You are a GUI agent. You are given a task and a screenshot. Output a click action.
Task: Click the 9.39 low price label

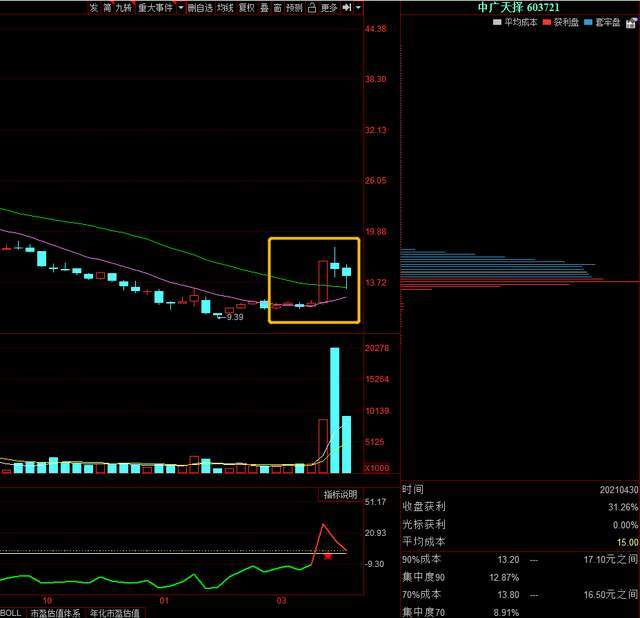click(x=235, y=317)
